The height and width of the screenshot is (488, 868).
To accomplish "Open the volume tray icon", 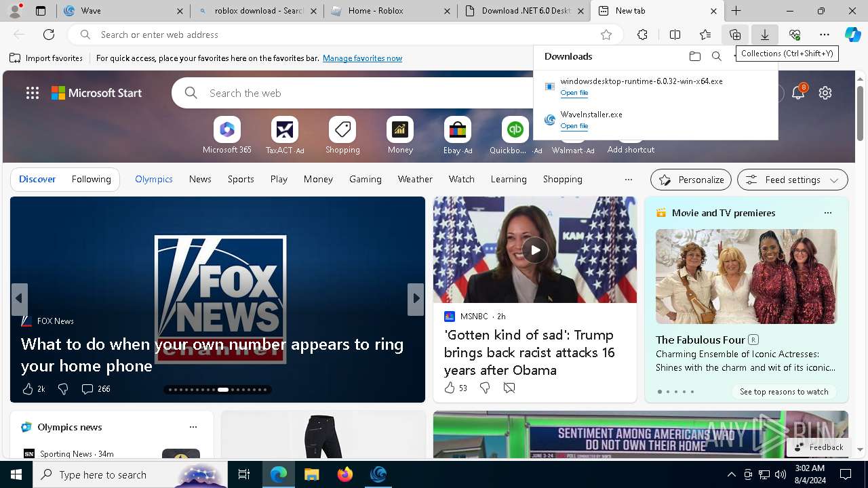I will [x=781, y=474].
